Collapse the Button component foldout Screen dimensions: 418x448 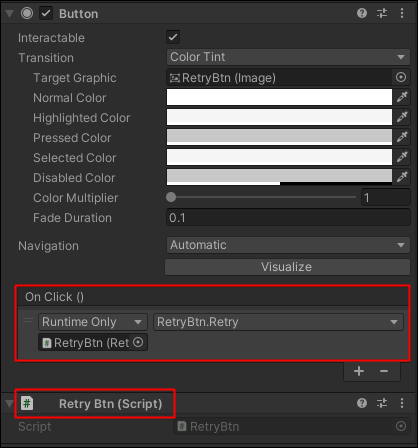(x=10, y=14)
